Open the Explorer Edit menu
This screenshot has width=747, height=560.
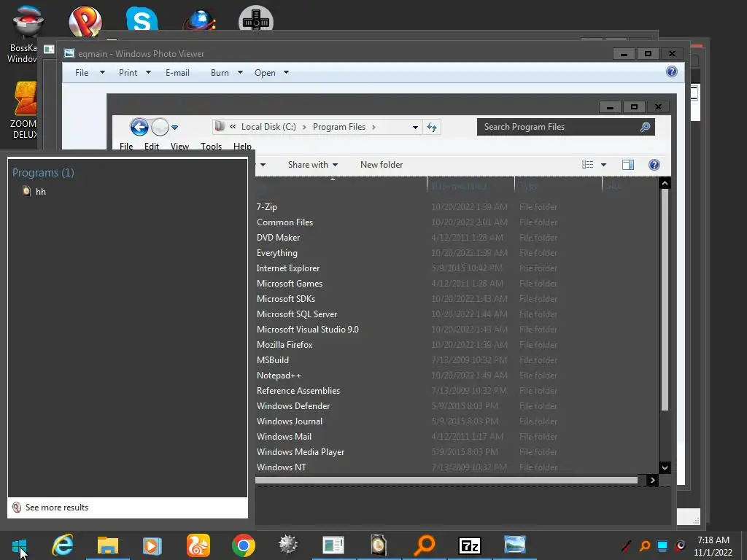(x=152, y=146)
